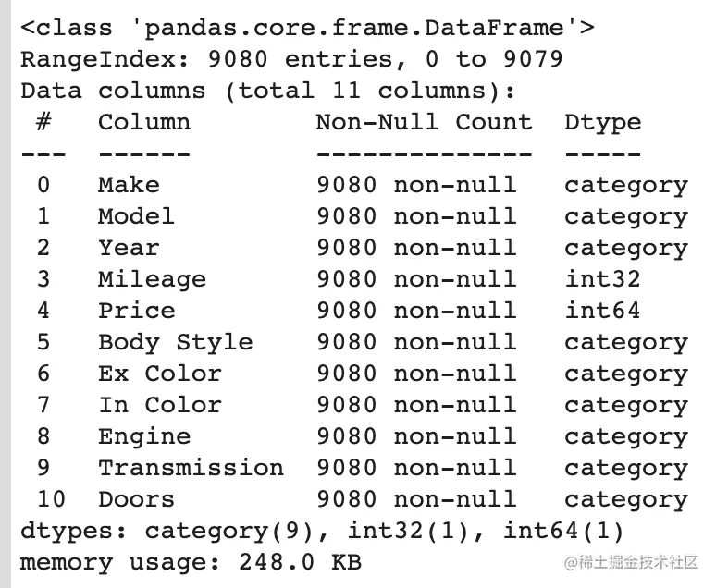Click the 'Ex Color' column name

click(159, 374)
